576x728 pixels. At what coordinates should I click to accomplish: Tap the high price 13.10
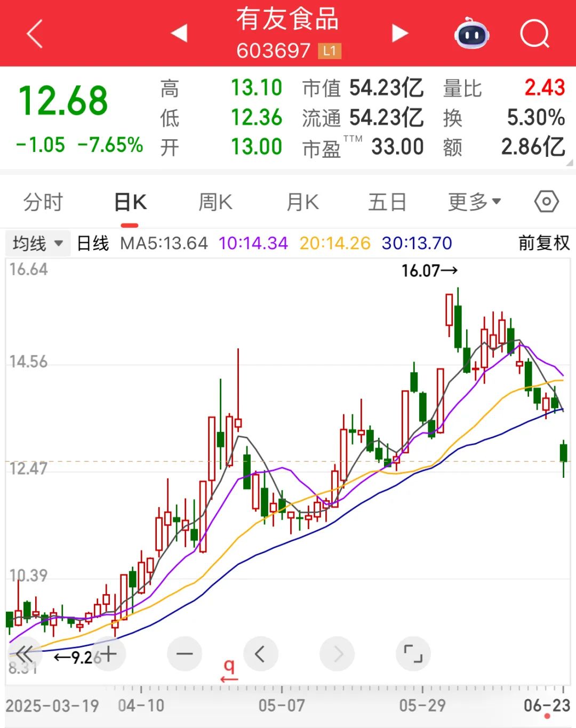257,87
